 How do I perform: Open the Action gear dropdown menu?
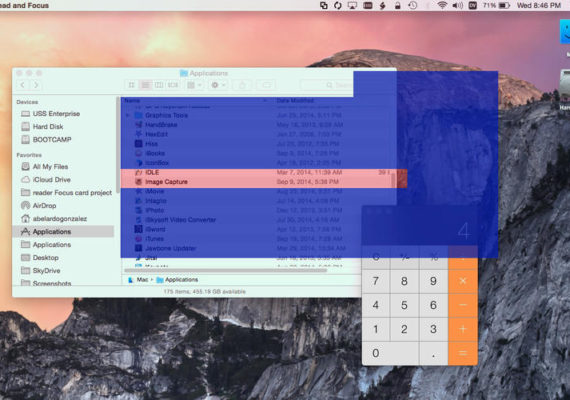218,85
